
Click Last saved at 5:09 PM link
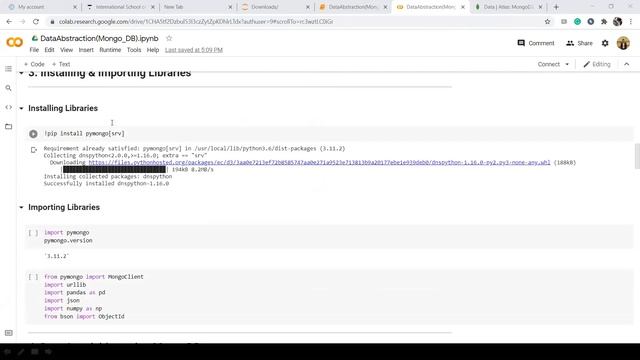(x=194, y=50)
